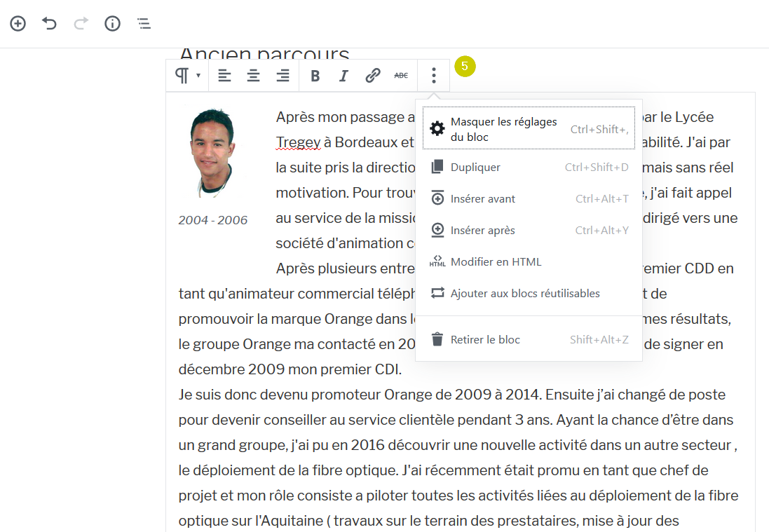Viewport: 769px width, 532px height.
Task: Open paragraph block type switcher dropdown
Action: pos(187,76)
